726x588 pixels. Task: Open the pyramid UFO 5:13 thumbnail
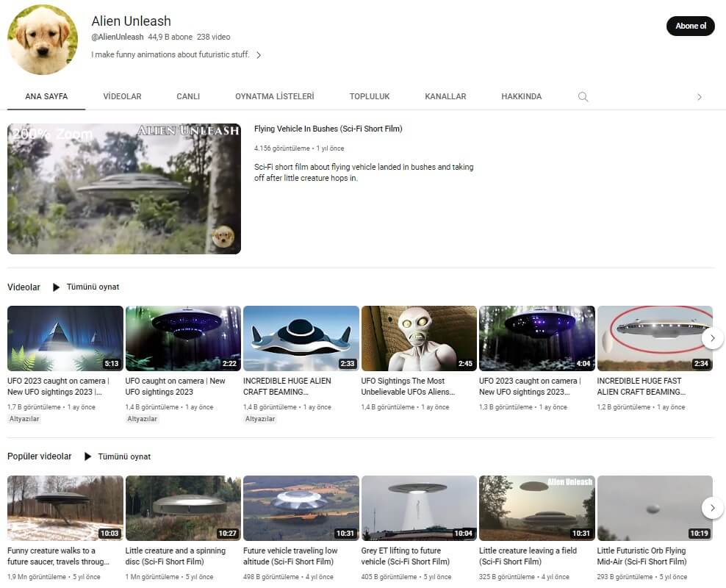pos(65,338)
